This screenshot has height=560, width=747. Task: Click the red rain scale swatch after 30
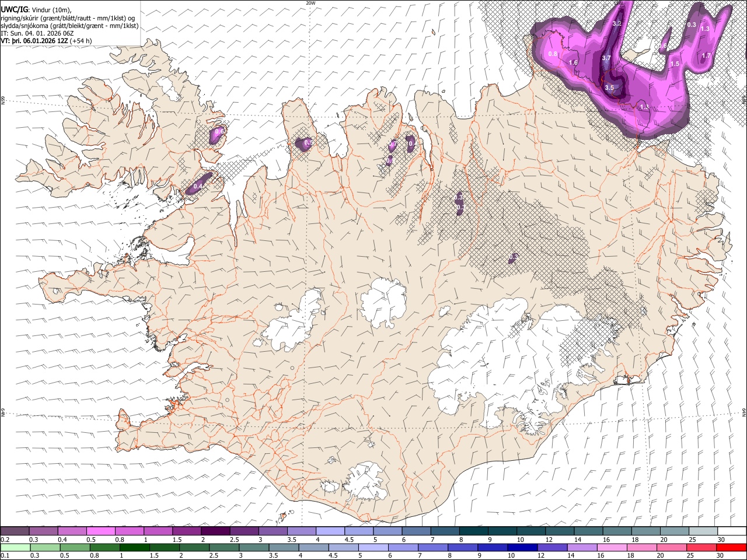732,547
